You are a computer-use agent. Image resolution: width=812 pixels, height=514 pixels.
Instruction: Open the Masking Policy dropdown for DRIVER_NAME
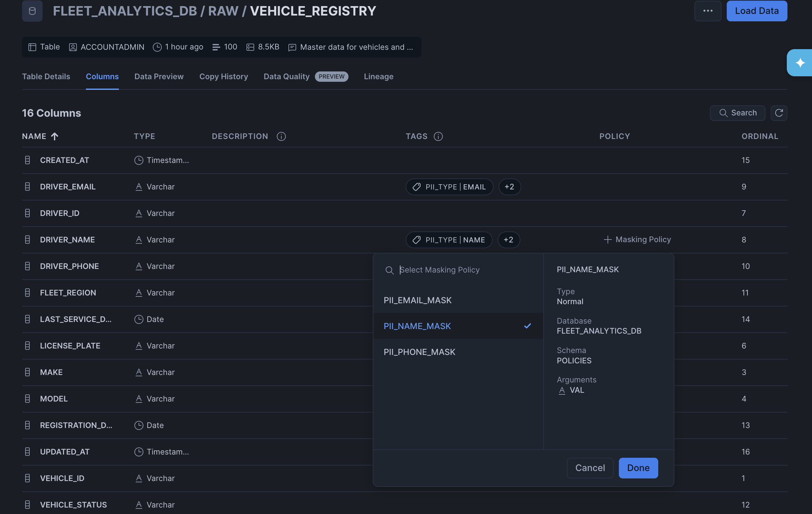[x=637, y=240]
